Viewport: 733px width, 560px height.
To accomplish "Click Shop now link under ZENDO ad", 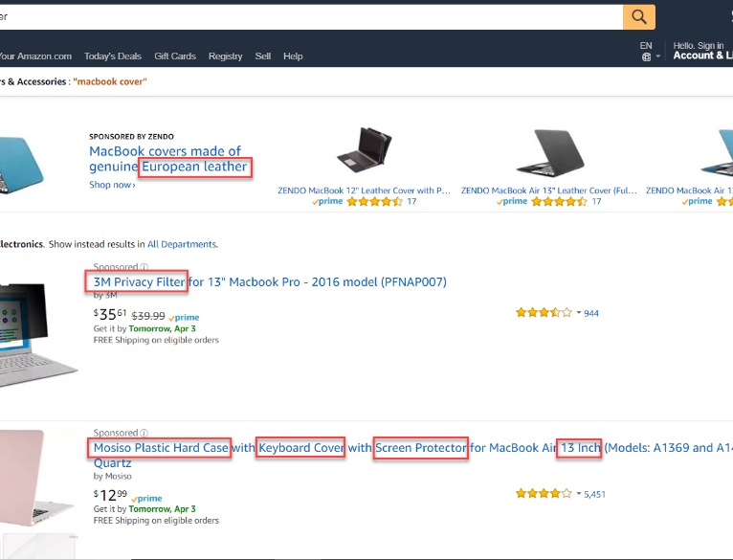I will click(111, 185).
